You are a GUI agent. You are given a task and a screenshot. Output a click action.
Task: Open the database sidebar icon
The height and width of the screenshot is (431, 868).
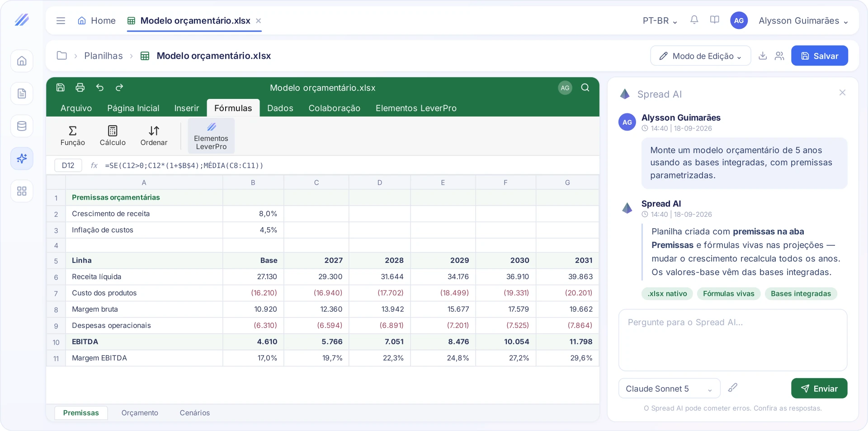[22, 126]
